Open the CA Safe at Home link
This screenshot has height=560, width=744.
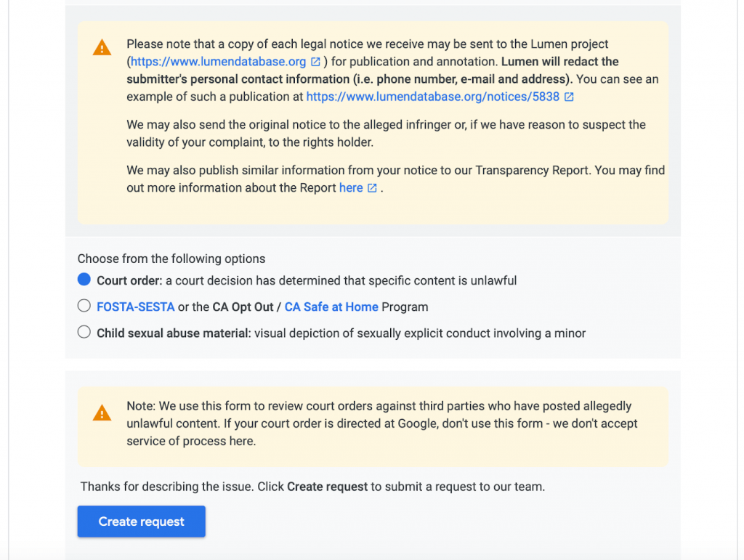coord(331,307)
